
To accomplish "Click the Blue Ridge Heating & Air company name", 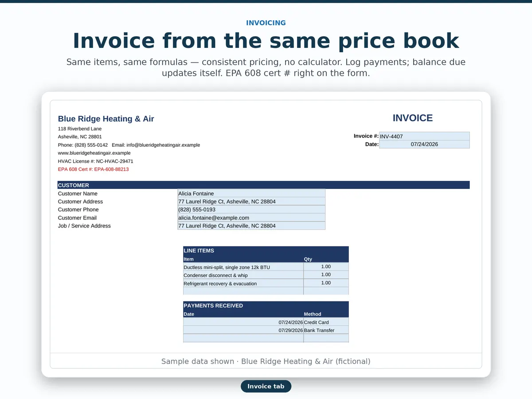I will point(106,118).
